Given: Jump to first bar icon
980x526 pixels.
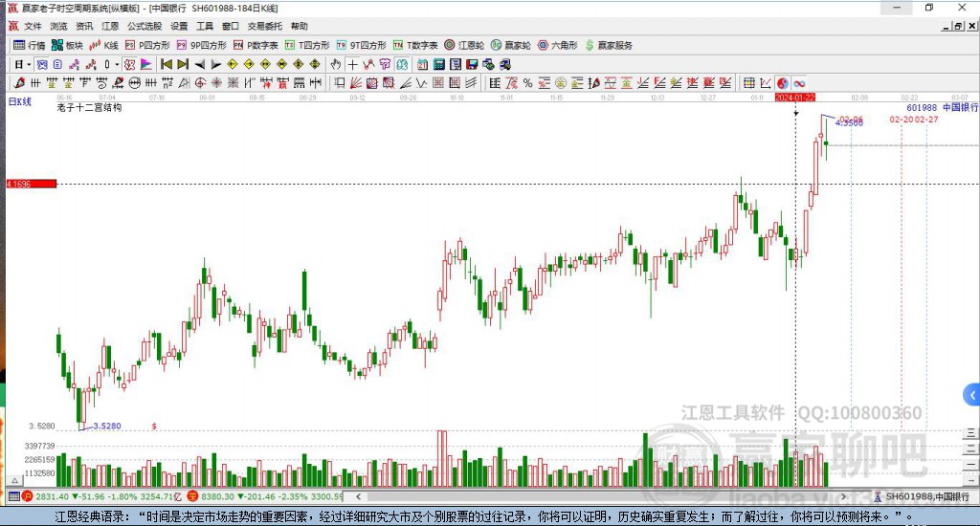Looking at the screenshot, I should pos(167,64).
